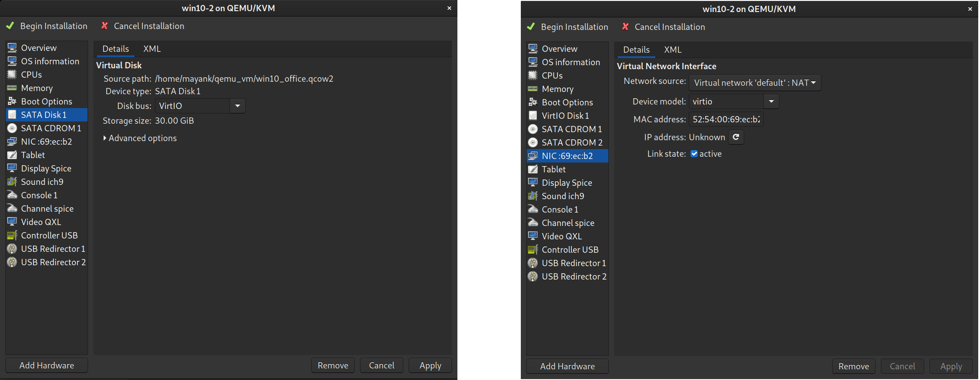Click Tablet icon in right window

pyautogui.click(x=533, y=169)
